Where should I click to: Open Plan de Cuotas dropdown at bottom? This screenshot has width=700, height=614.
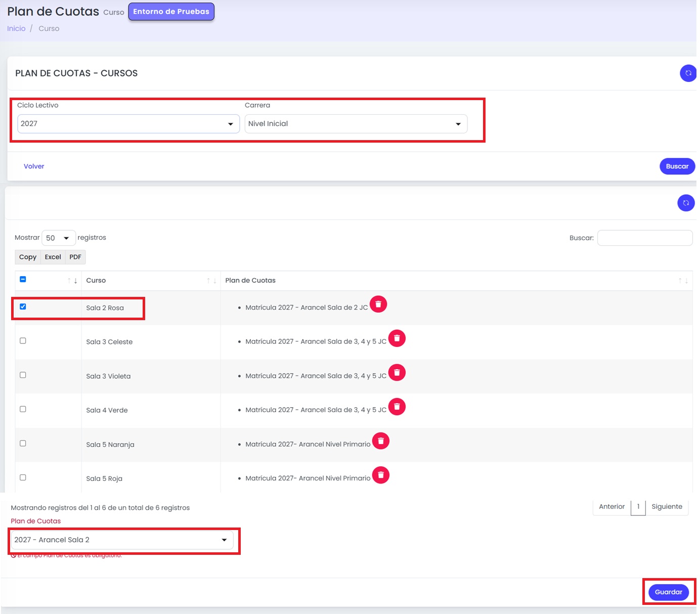[x=122, y=540]
